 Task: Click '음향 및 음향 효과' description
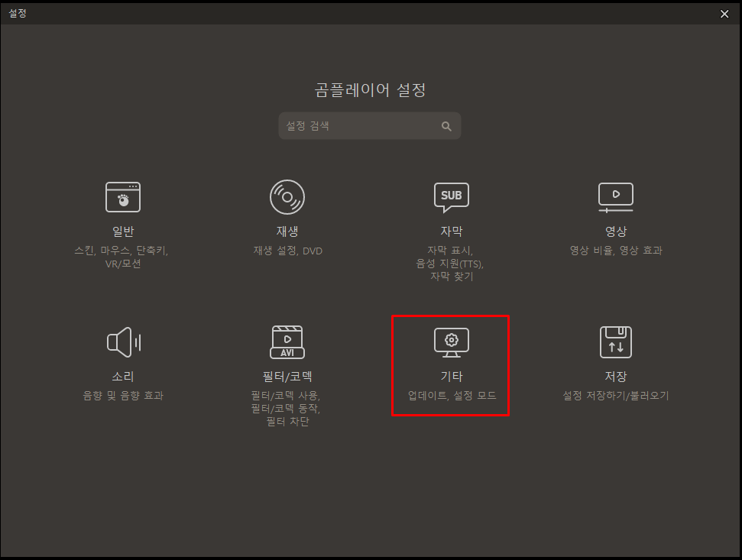(123, 396)
